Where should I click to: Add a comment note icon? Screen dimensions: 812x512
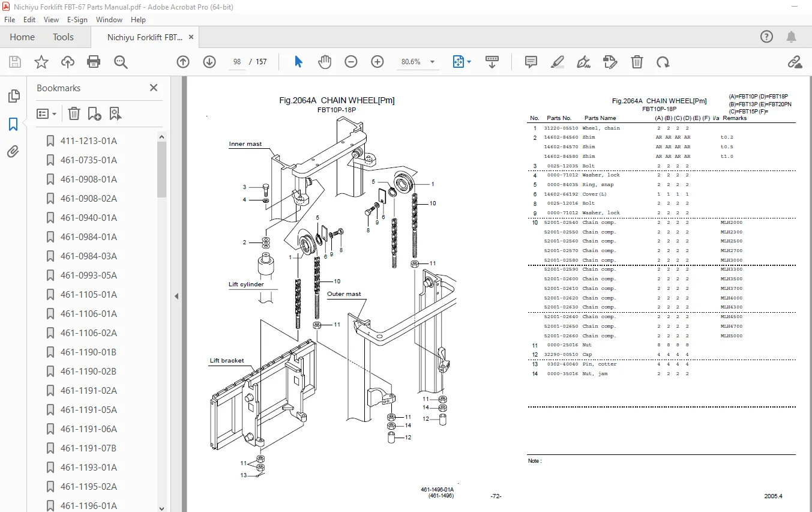coord(531,62)
